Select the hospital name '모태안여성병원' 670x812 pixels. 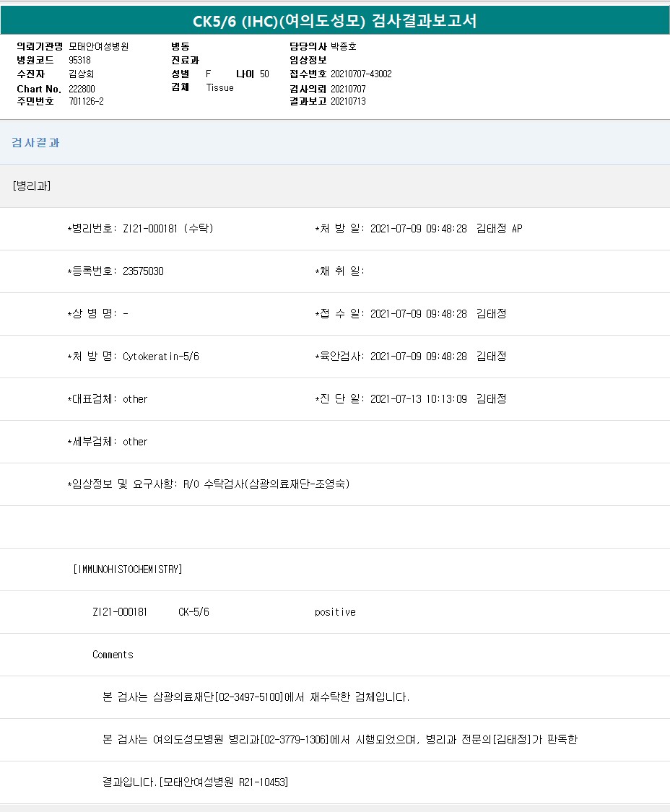click(98, 47)
